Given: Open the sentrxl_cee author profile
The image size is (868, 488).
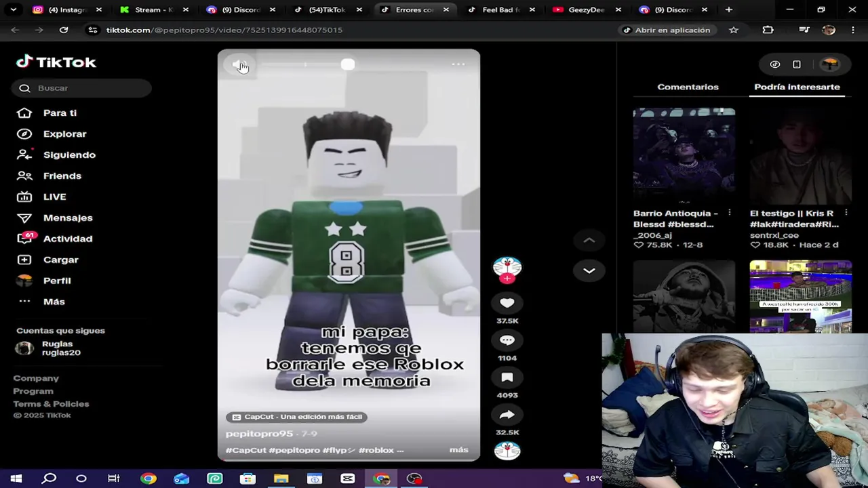Looking at the screenshot, I should (774, 235).
